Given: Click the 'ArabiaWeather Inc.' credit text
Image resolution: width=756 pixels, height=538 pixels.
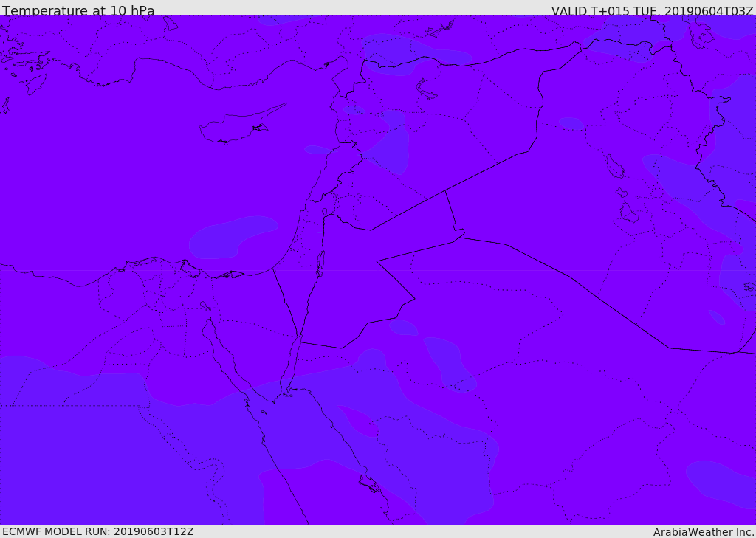Looking at the screenshot, I should coord(704,532).
